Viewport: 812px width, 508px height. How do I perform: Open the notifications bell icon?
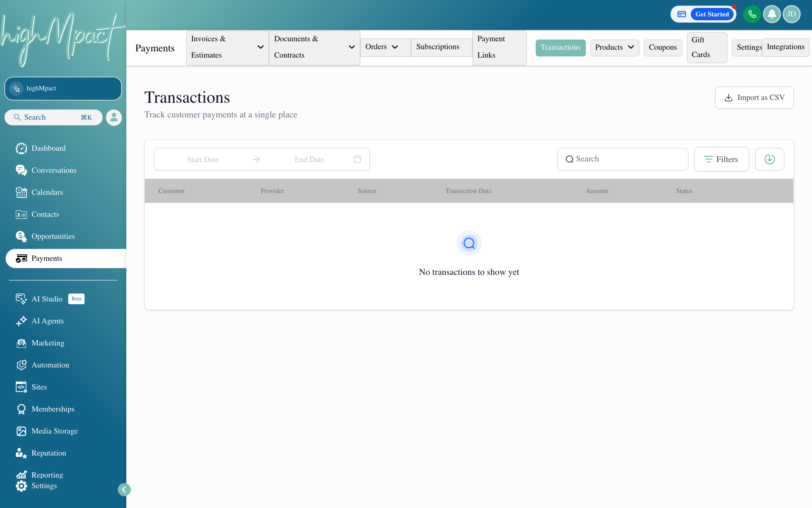pos(772,14)
